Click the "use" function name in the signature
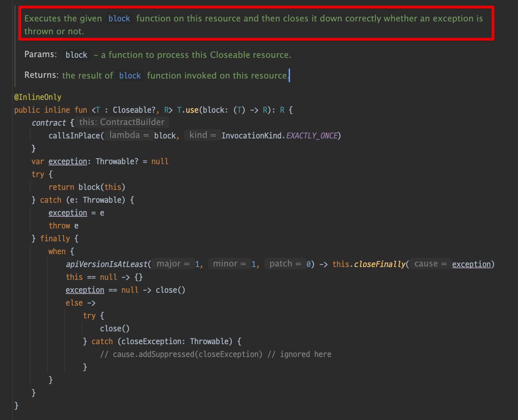Viewport: 518px width, 420px height. point(192,110)
